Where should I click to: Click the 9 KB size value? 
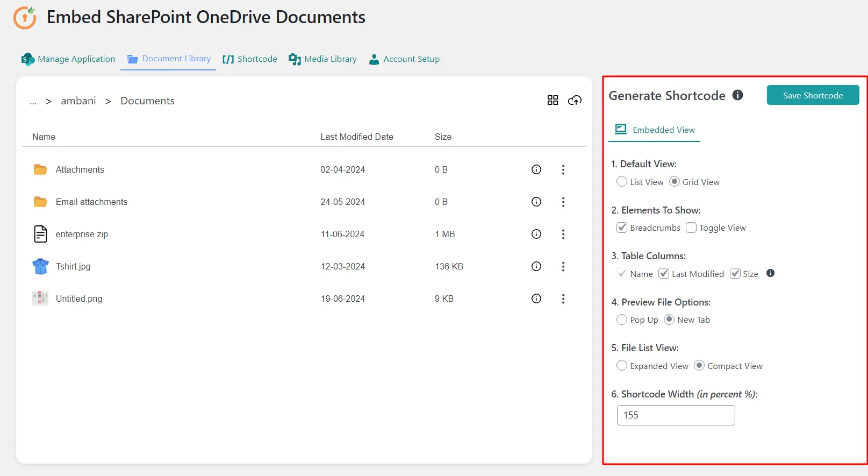[444, 299]
